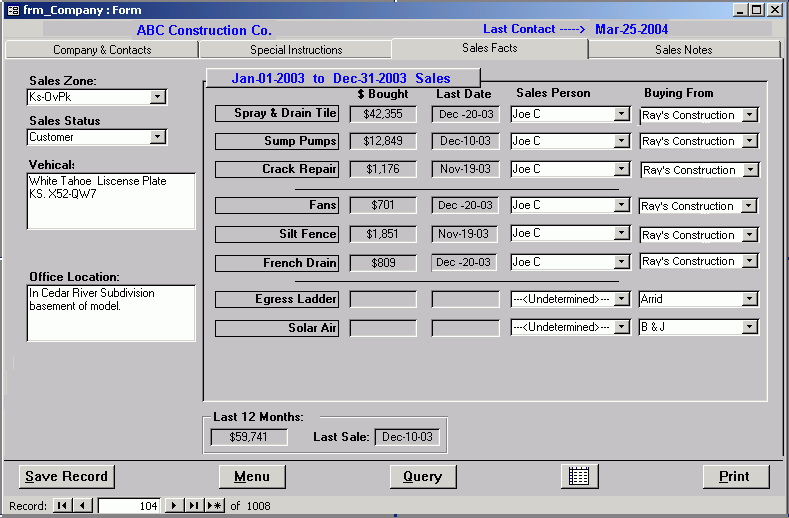Click the Print button

[735, 477]
